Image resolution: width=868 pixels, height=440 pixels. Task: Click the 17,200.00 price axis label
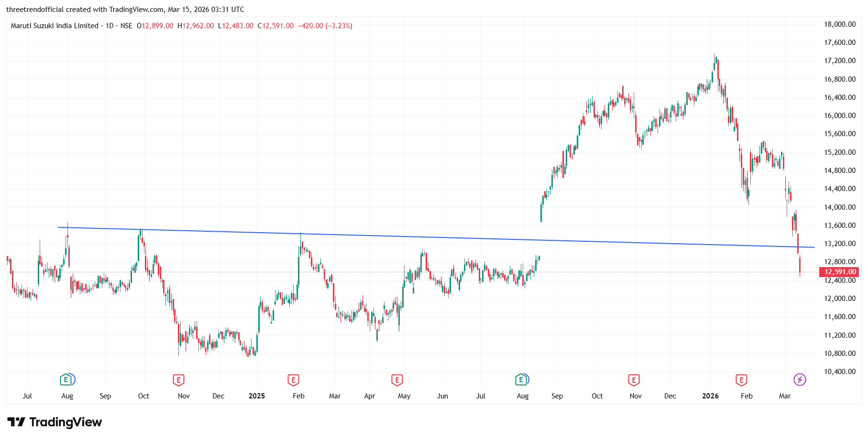840,61
